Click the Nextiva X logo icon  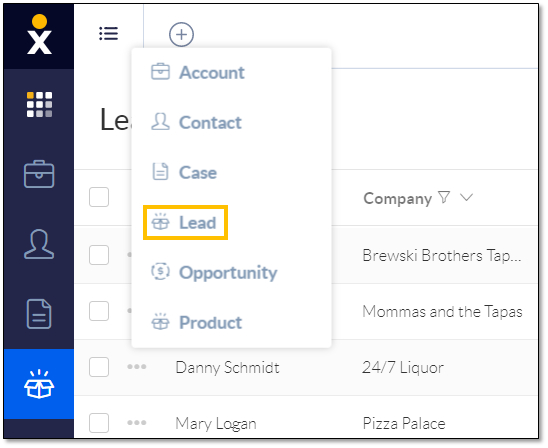(x=39, y=35)
